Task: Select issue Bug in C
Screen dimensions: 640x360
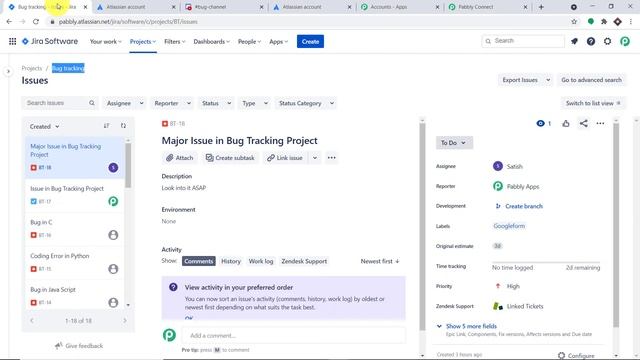Action: tap(74, 229)
